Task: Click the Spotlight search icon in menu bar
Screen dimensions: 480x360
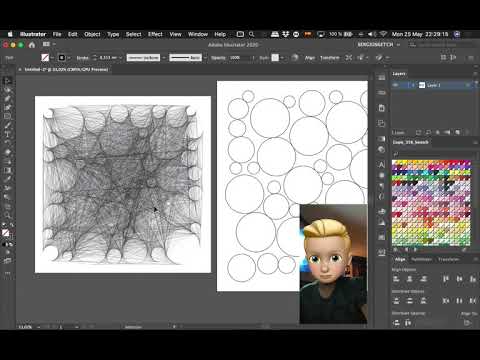Action: pyautogui.click(x=252, y=34)
